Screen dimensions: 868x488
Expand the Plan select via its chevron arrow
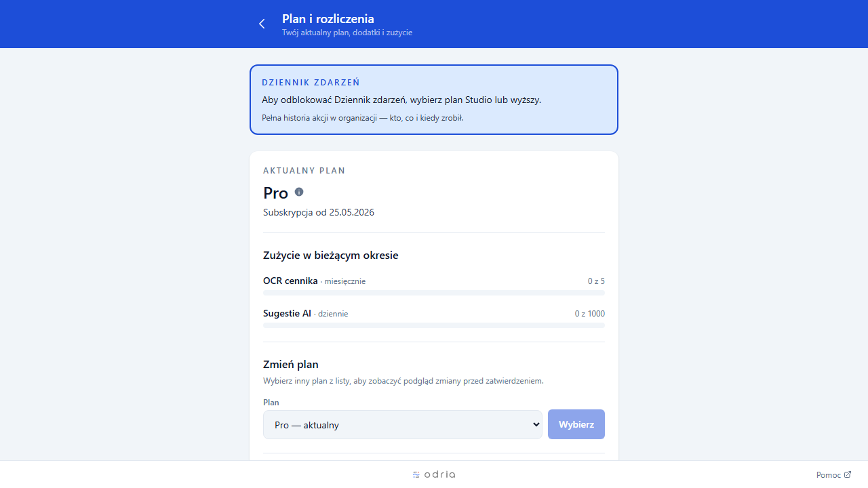click(x=536, y=424)
